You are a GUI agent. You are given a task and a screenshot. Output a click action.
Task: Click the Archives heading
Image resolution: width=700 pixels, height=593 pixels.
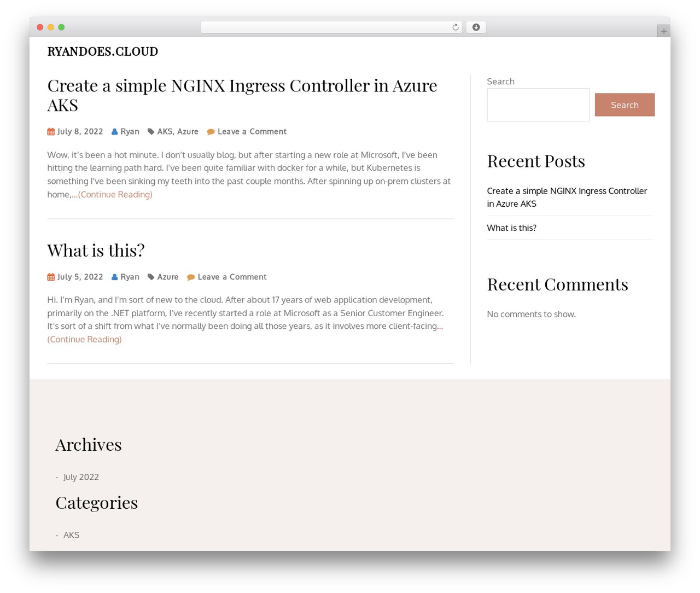click(89, 444)
